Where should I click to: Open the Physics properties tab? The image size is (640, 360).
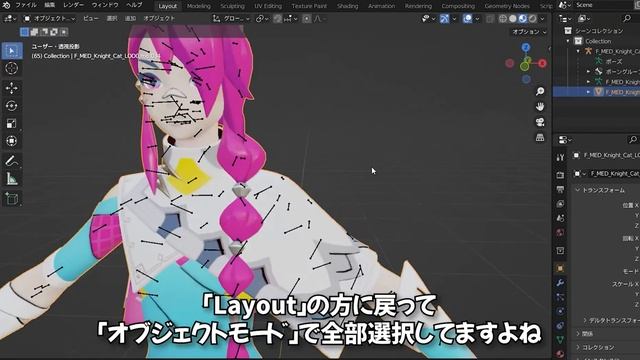560,311
